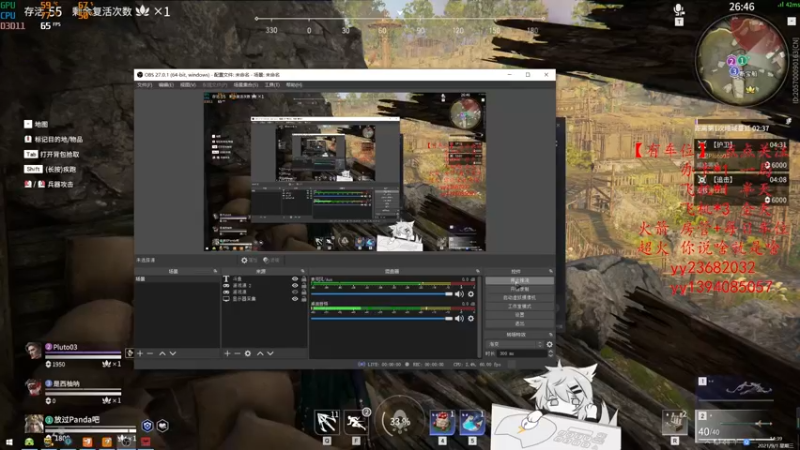
Task: Open 视图(V) menu in OBS
Action: coord(188,85)
